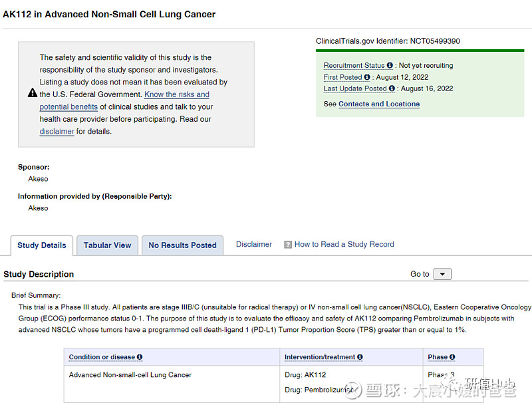Follow the How to Read a Study Record link

344,245
